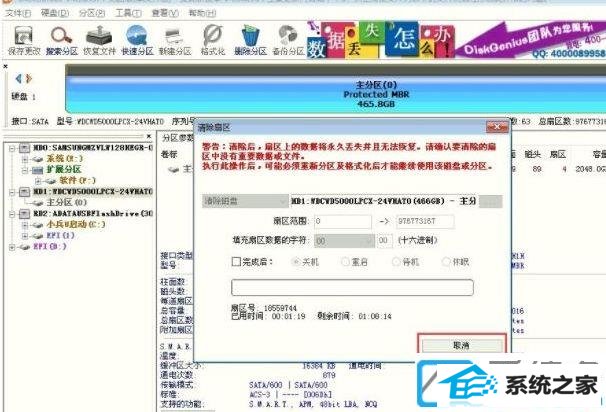The image size is (606, 412).
Task: Click the hex value field showing 00
Action: [385, 240]
